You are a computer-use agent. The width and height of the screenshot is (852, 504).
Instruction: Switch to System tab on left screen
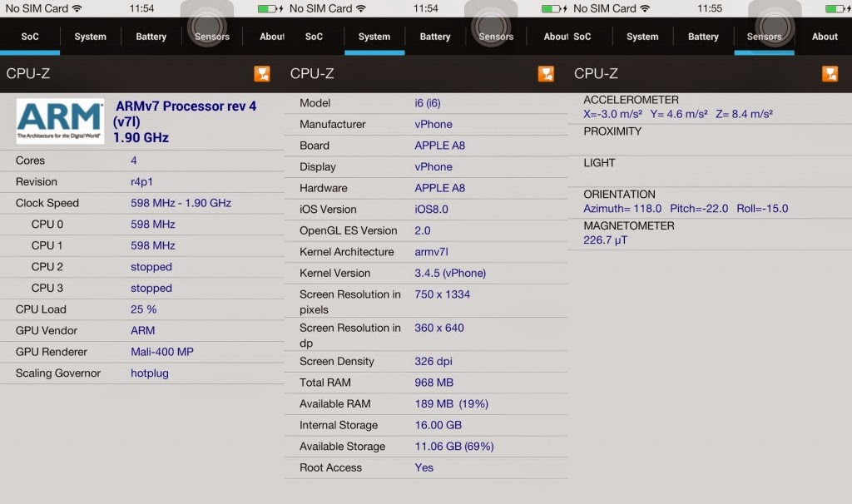(x=90, y=37)
